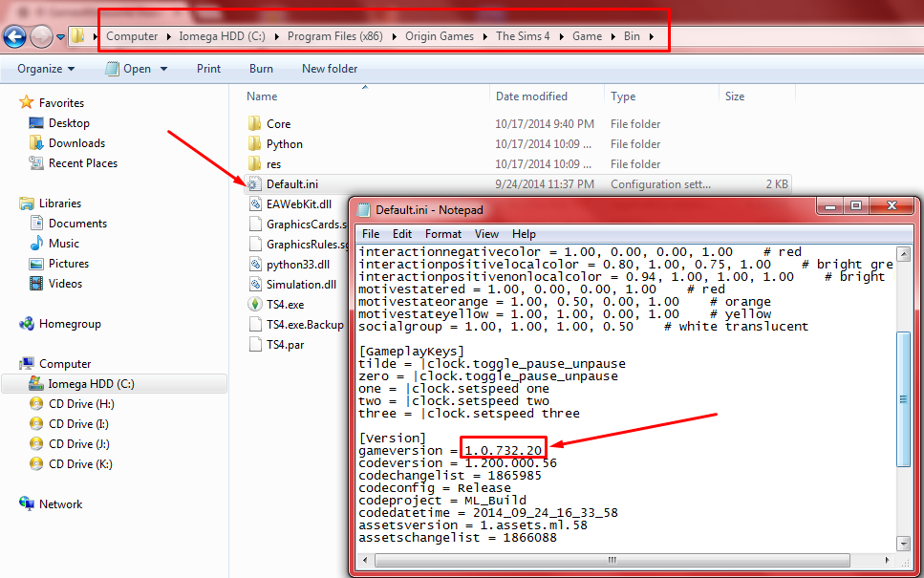
Task: Open the Pictures library
Action: 59,264
